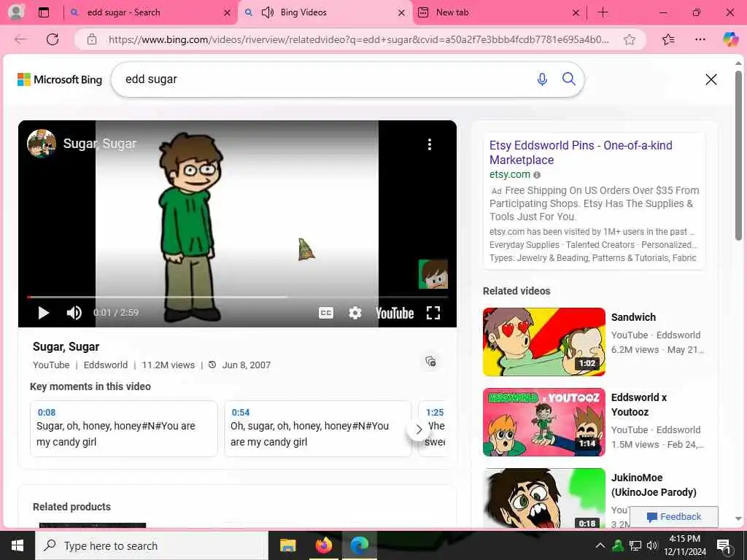Close the New tab tab
This screenshot has width=747, height=560.
pos(576,13)
